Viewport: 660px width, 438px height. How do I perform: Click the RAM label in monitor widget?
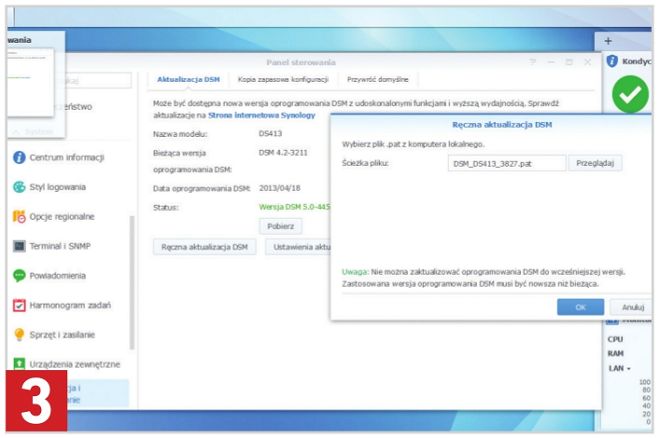point(615,353)
